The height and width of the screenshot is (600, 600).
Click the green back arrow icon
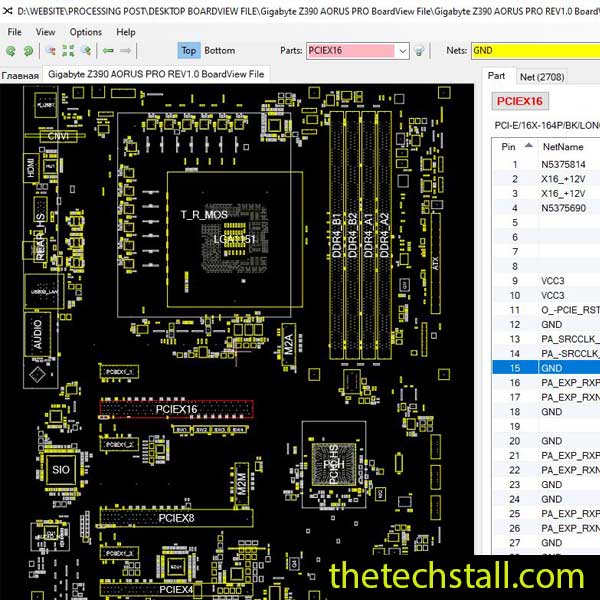[x=107, y=50]
